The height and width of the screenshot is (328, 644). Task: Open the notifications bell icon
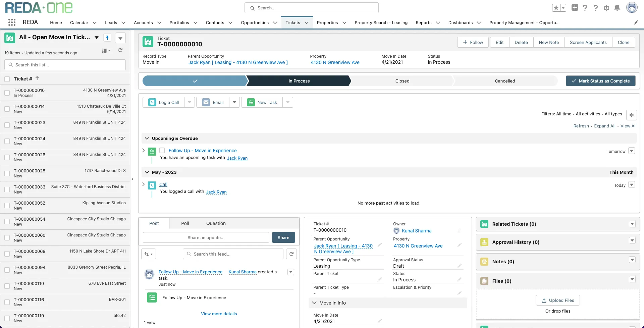(617, 8)
